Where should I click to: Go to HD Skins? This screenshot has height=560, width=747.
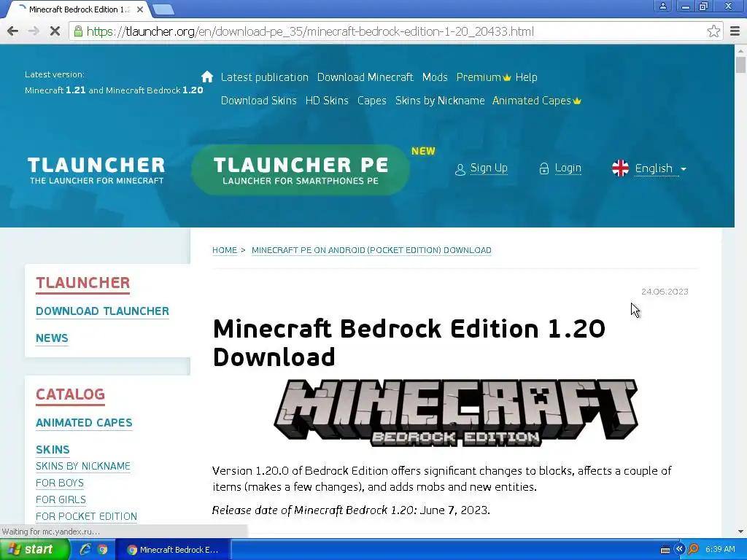[327, 101]
